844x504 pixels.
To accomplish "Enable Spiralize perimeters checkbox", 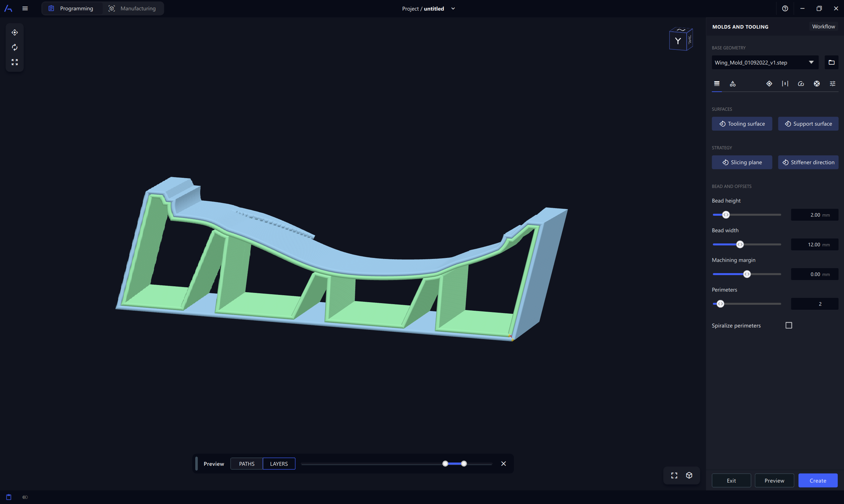I will (789, 325).
